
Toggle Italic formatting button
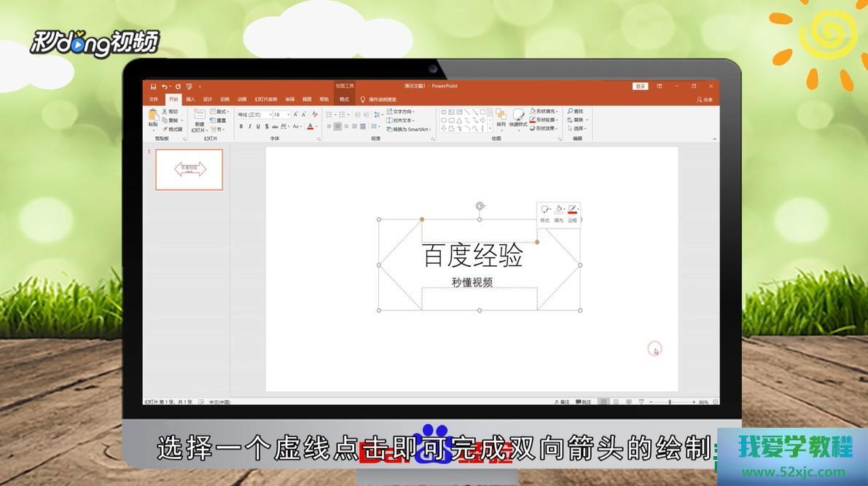249,127
